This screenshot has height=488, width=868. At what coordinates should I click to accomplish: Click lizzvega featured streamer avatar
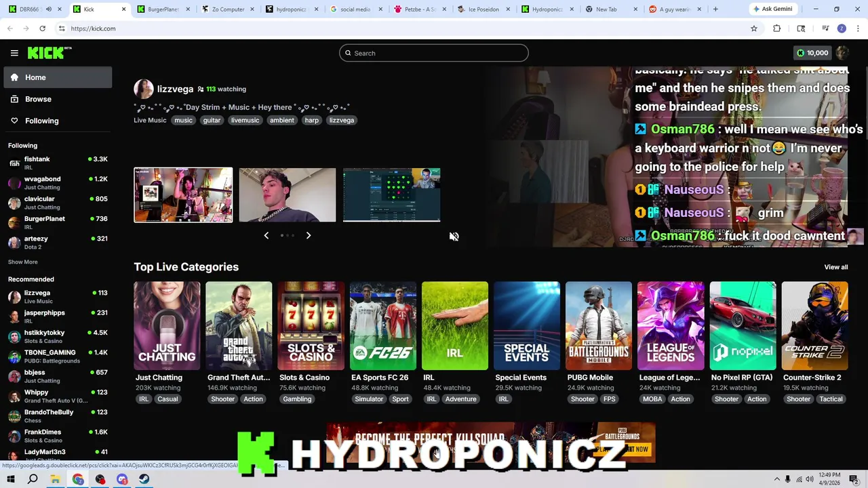[143, 89]
